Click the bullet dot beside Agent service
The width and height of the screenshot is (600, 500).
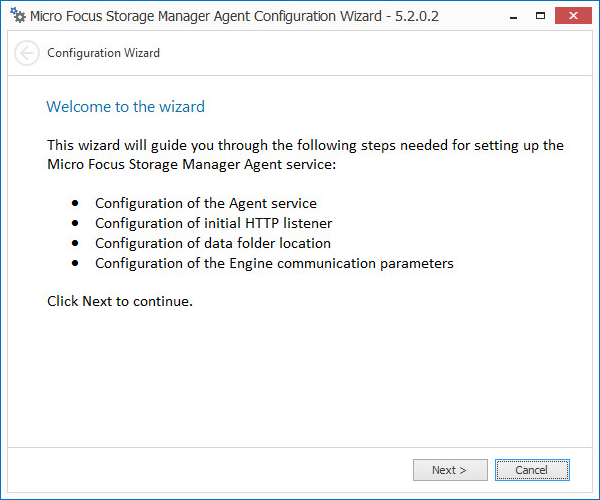[75, 204]
